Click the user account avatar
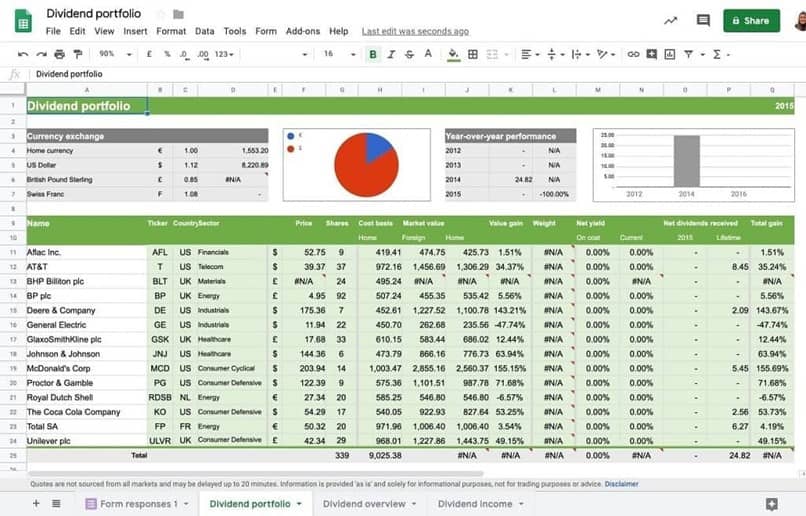Image resolution: width=806 pixels, height=516 pixels. click(x=800, y=21)
